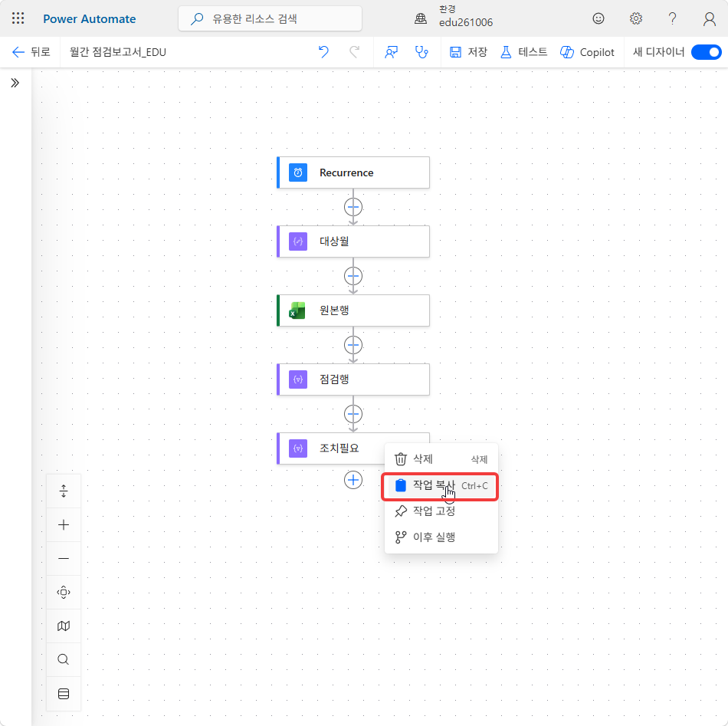The height and width of the screenshot is (726, 728).
Task: Select the 원본행 Excel action card
Action: tap(353, 310)
